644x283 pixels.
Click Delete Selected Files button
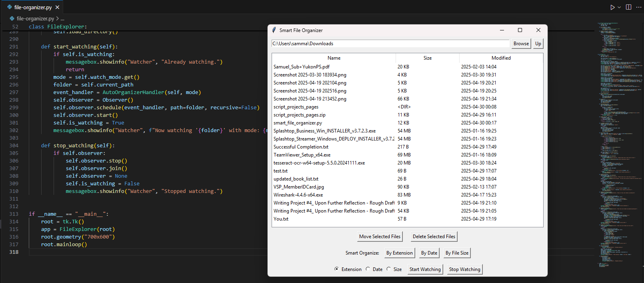coord(434,237)
